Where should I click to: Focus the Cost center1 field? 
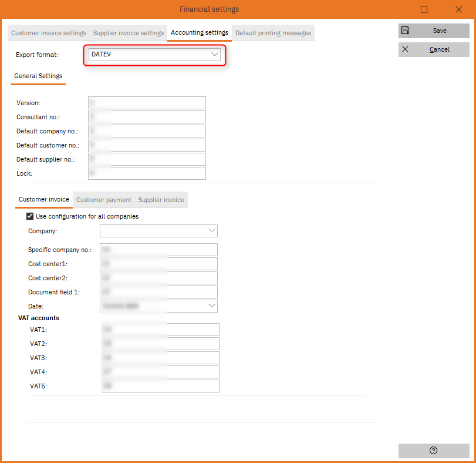point(158,264)
